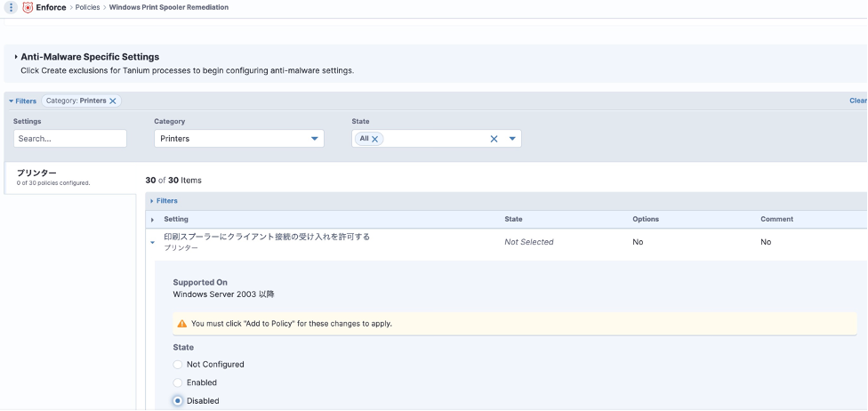Click the Windows Server 2003 以降 text
Screen dimensions: 868x411
pos(223,294)
